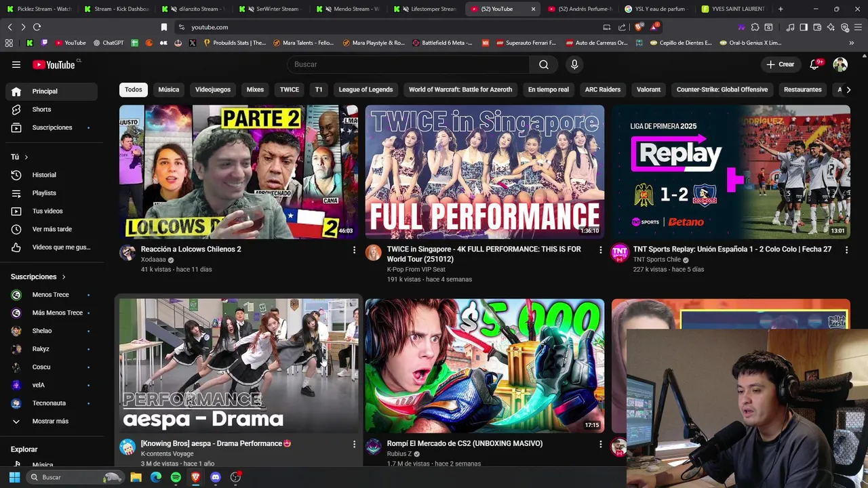Click the YouTube logo
Image resolution: width=868 pixels, height=488 pixels.
[54, 64]
